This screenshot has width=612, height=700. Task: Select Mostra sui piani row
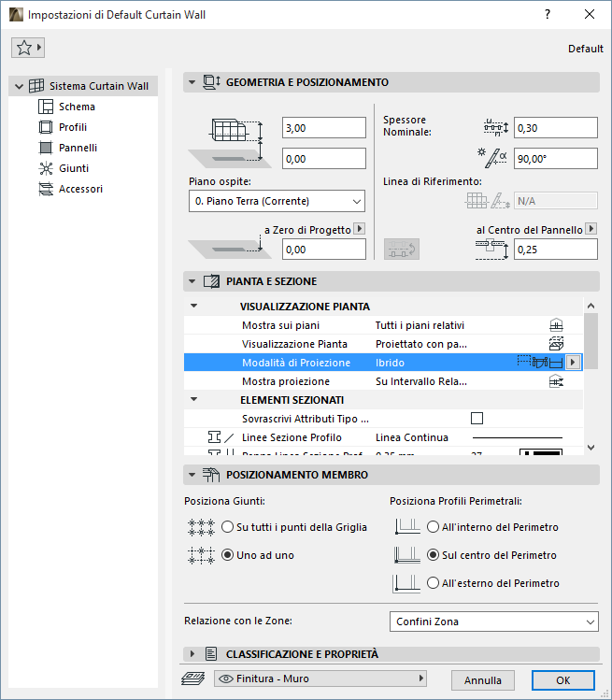click(383, 325)
